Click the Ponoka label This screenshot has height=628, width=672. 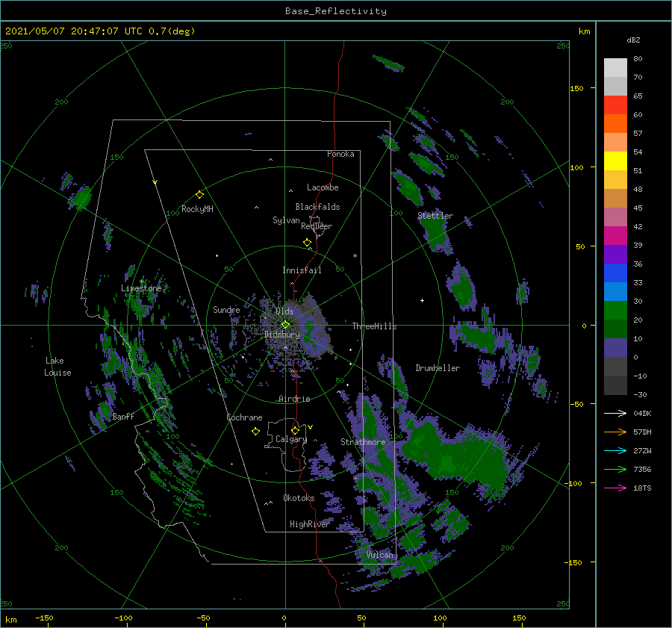click(x=340, y=154)
